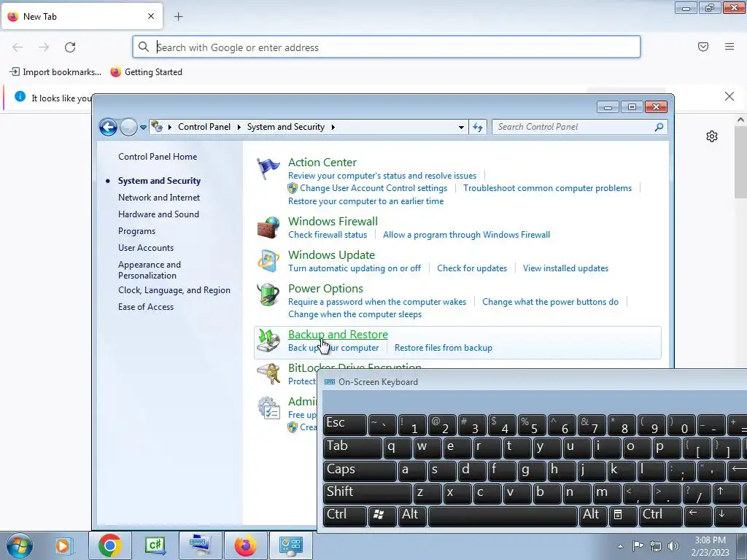This screenshot has height=560, width=747.
Task: Select Ease of Access category
Action: tap(146, 307)
